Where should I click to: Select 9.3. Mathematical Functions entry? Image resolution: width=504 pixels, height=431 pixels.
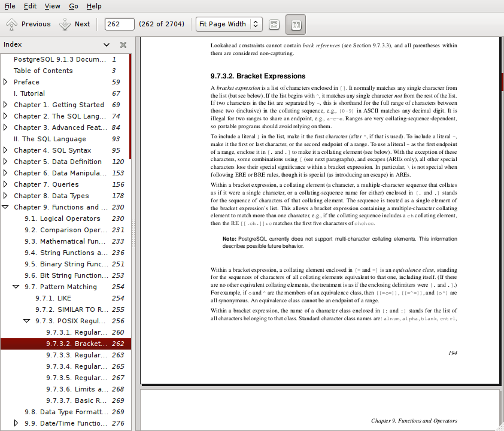point(66,241)
